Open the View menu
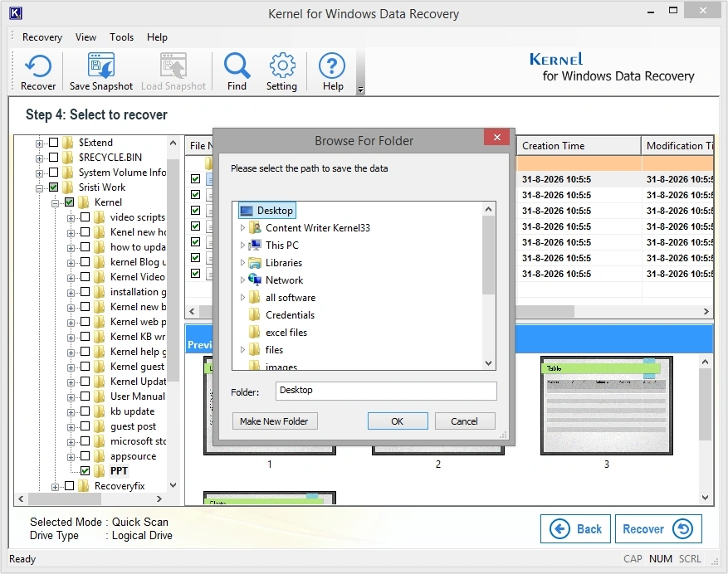This screenshot has height=574, width=728. click(x=86, y=37)
